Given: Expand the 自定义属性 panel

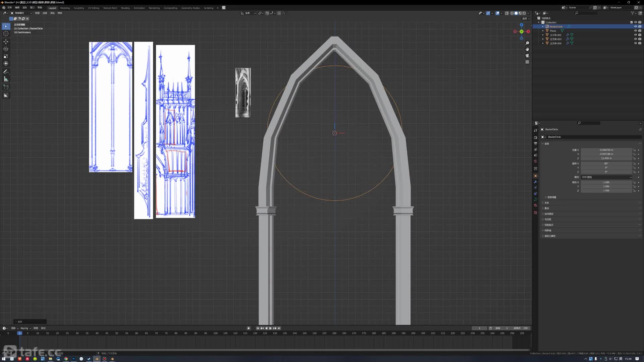Looking at the screenshot, I should click(550, 236).
